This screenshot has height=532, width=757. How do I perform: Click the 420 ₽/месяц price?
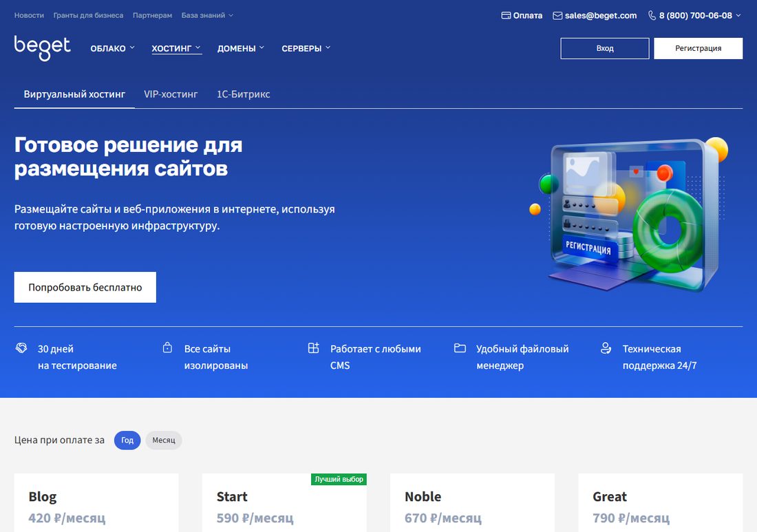click(67, 518)
